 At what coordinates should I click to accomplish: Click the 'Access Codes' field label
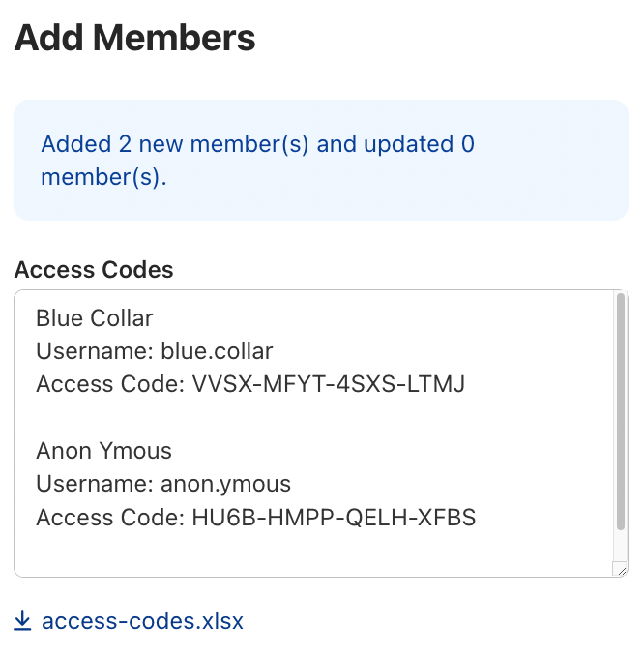point(94,270)
